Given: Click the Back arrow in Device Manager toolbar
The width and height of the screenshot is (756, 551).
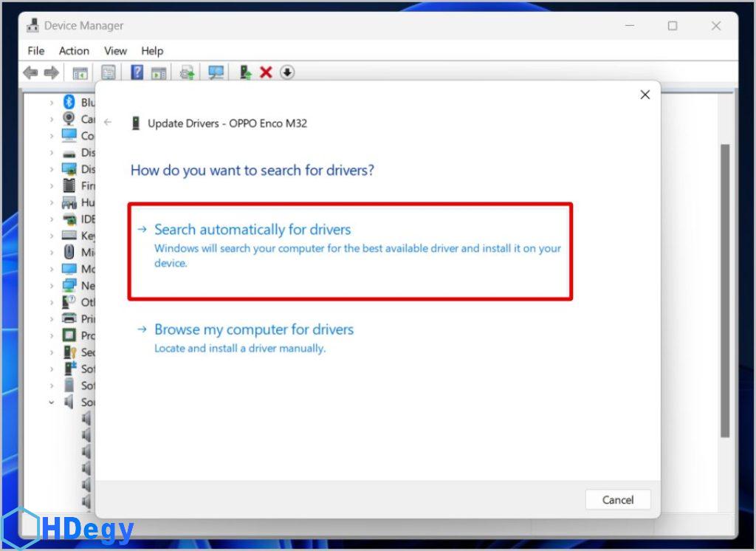Looking at the screenshot, I should click(x=30, y=72).
